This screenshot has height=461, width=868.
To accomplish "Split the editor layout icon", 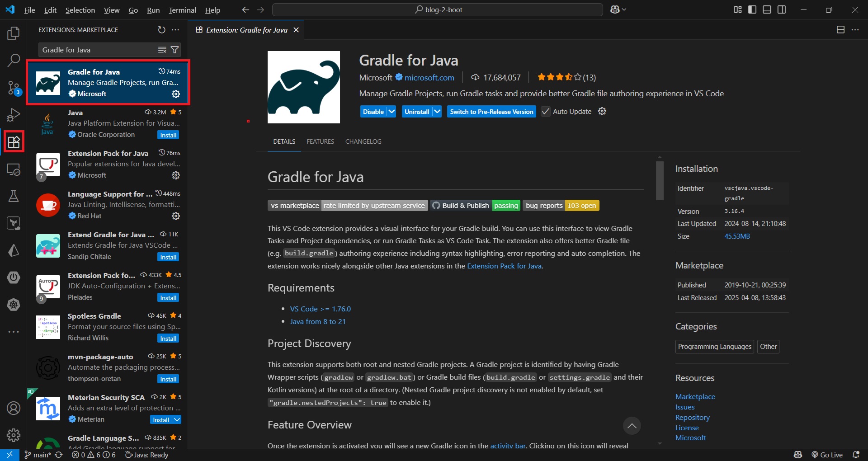I will [x=840, y=30].
